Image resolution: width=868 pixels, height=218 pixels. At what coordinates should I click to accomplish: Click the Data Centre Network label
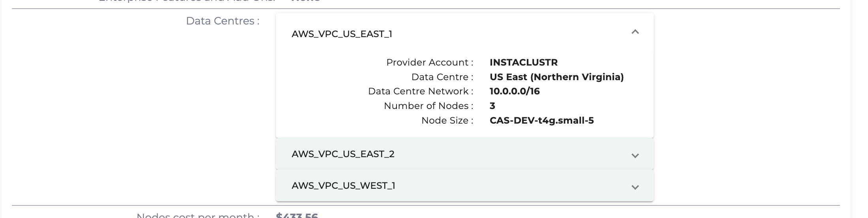click(x=420, y=91)
